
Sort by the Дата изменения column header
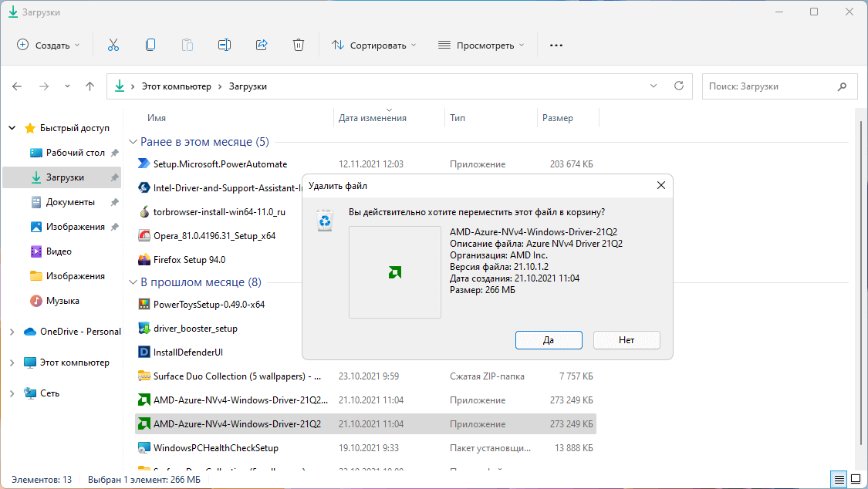pos(373,118)
